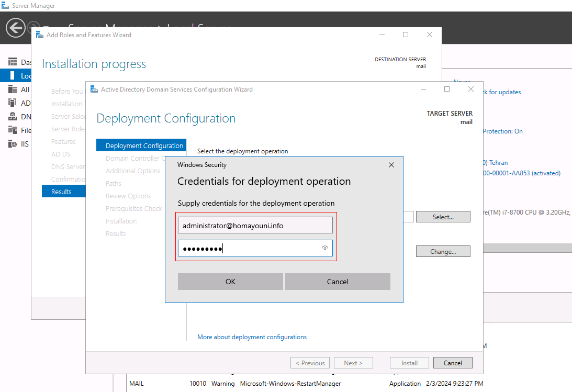Select Features step in Add Roles wizard
The width and height of the screenshot is (572, 392).
click(x=63, y=141)
